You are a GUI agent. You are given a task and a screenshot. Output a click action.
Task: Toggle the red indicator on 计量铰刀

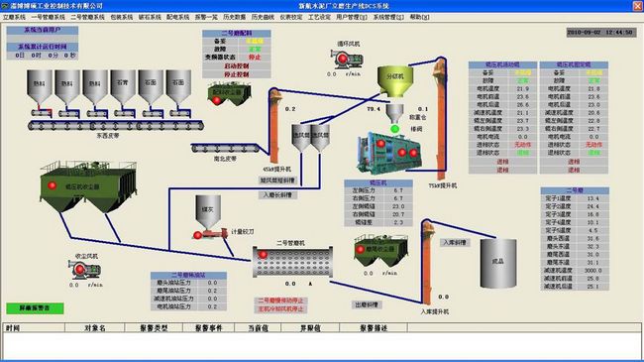[197, 235]
